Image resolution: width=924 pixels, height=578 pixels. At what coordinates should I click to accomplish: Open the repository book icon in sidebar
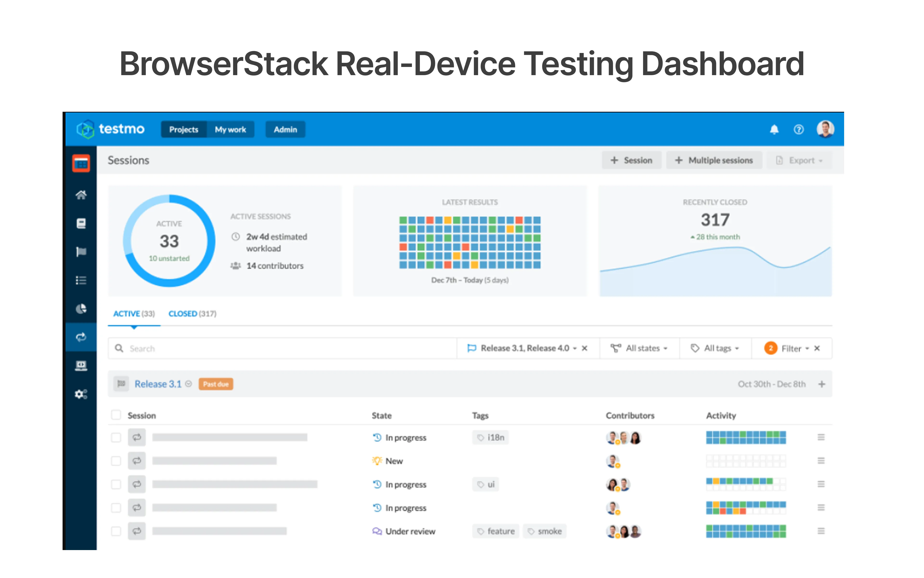tap(81, 223)
